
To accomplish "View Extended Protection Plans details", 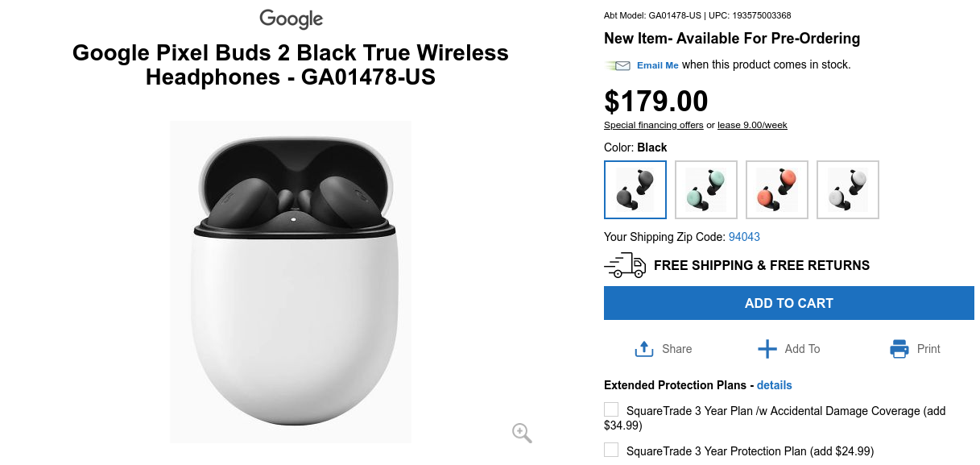I will tap(774, 385).
